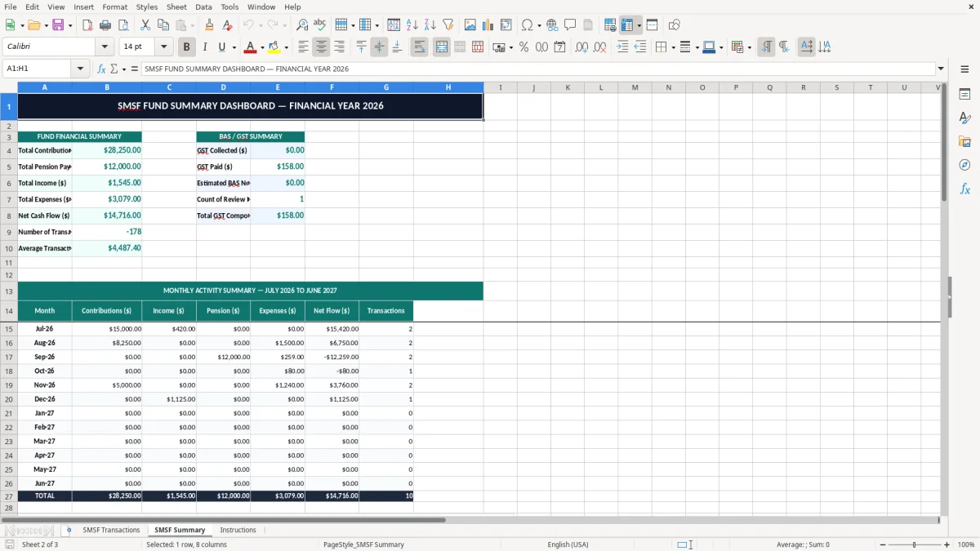Expand the formula bar
The height and width of the screenshot is (551, 980).
tap(941, 69)
